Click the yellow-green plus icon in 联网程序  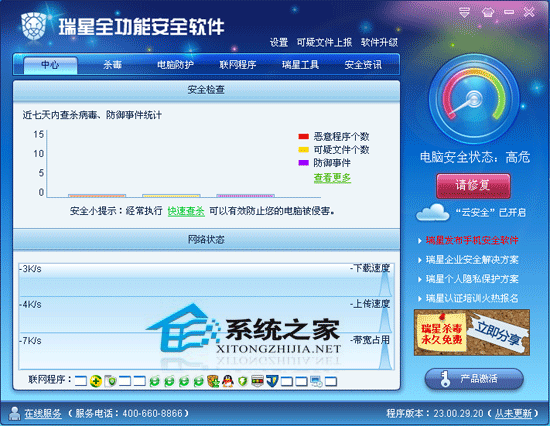[95, 381]
